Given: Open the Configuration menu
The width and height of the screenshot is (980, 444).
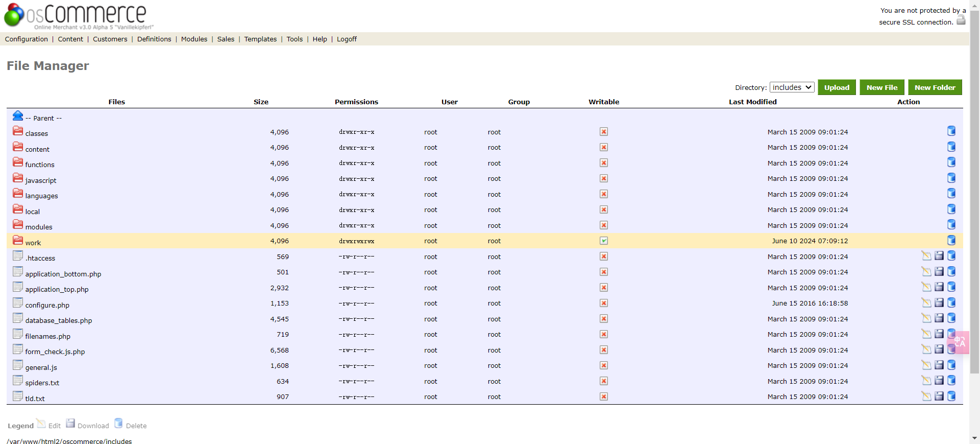Looking at the screenshot, I should click(x=27, y=39).
